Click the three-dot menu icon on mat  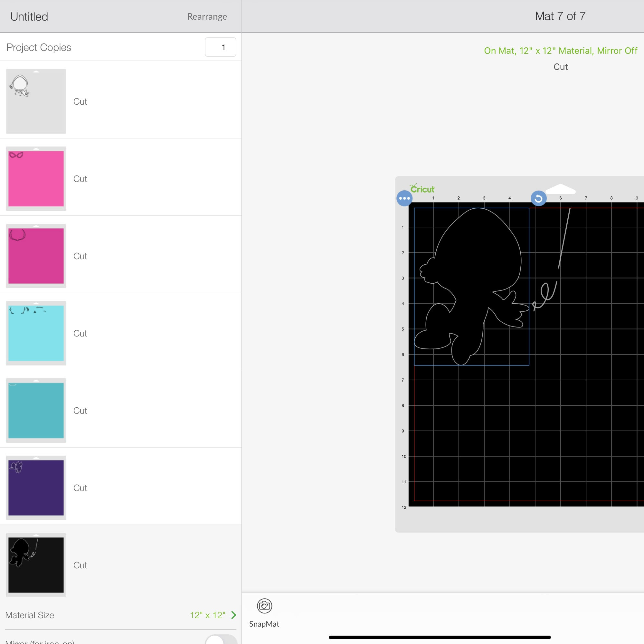[403, 199]
